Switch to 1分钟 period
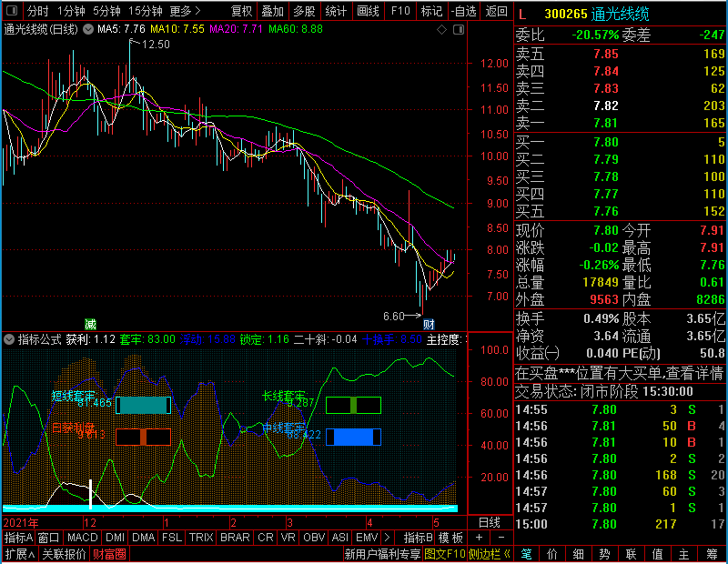 tap(71, 11)
